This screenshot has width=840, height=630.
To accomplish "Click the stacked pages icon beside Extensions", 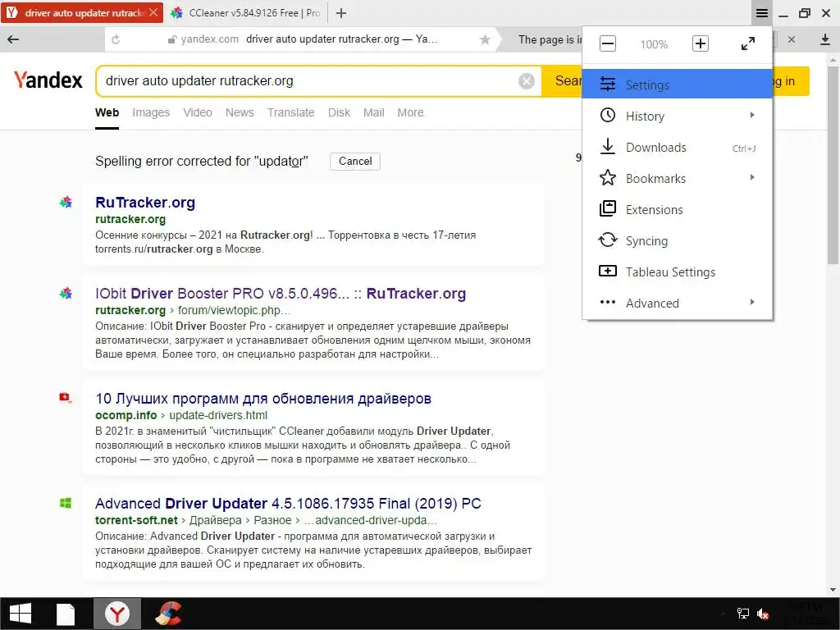I will (x=608, y=208).
